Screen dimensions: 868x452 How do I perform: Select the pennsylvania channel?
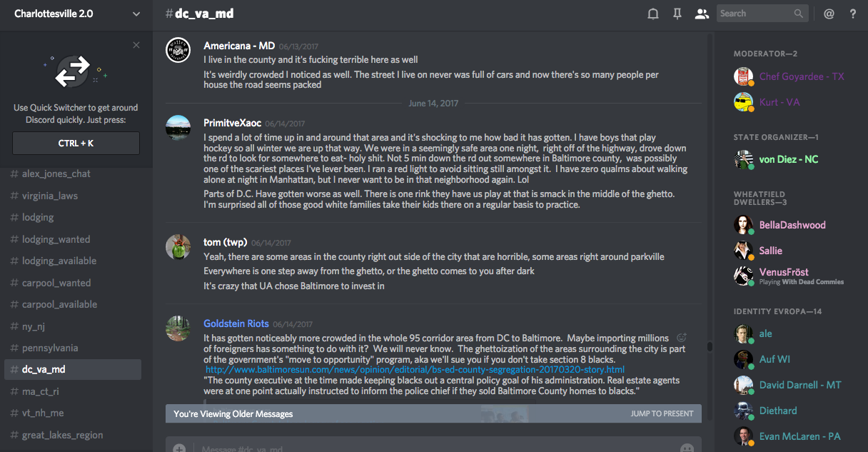(50, 348)
